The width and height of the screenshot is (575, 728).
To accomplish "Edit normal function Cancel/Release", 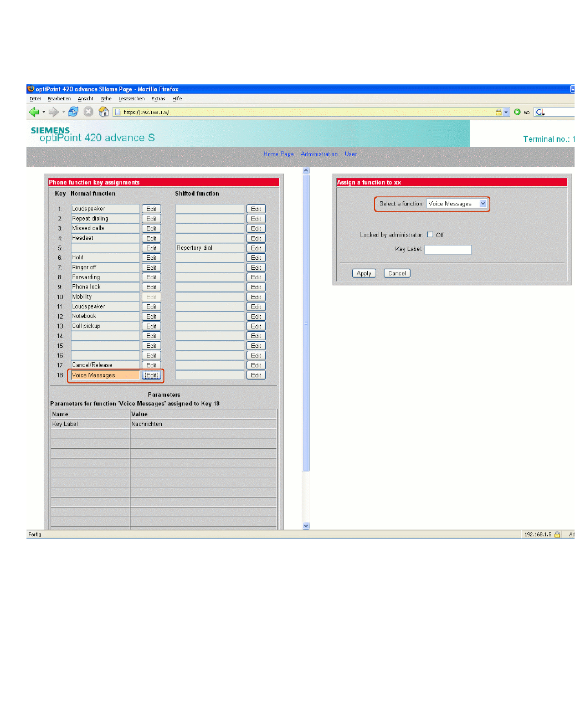I will (x=151, y=365).
